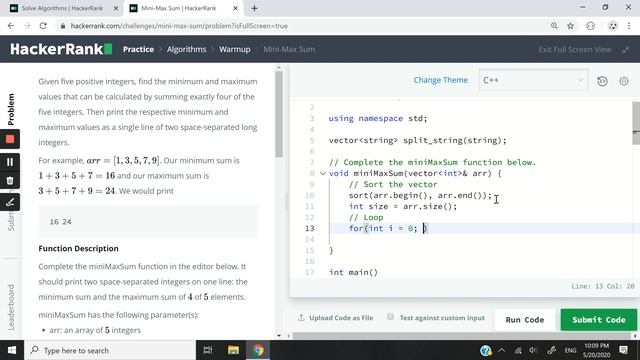This screenshot has height=360, width=640.
Task: Open the Windows Start menu
Action: tap(12, 350)
